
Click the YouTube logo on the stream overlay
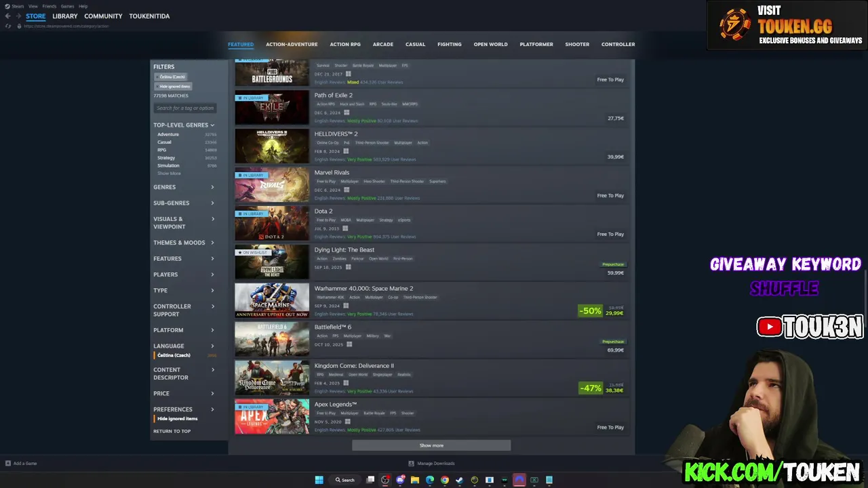pyautogui.click(x=770, y=327)
